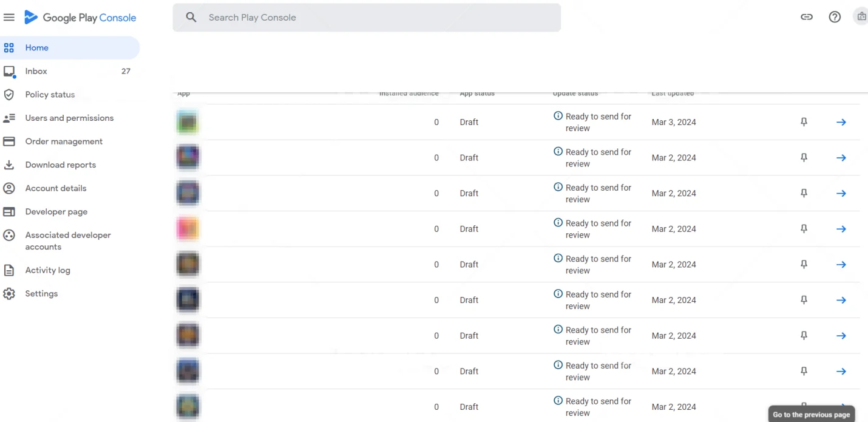Click the Google Play Console logo
Viewport: 868px width, 422px height.
pyautogui.click(x=80, y=18)
